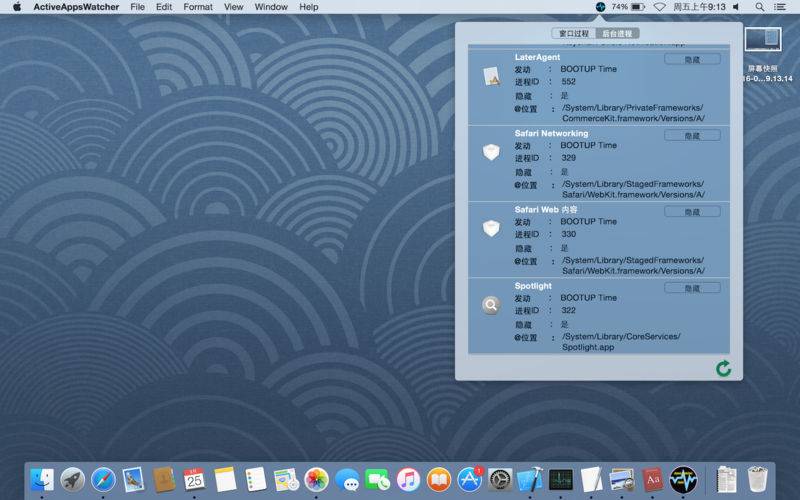
Task: Select the screenshot file thumbnail on desktop
Action: pyautogui.click(x=764, y=43)
